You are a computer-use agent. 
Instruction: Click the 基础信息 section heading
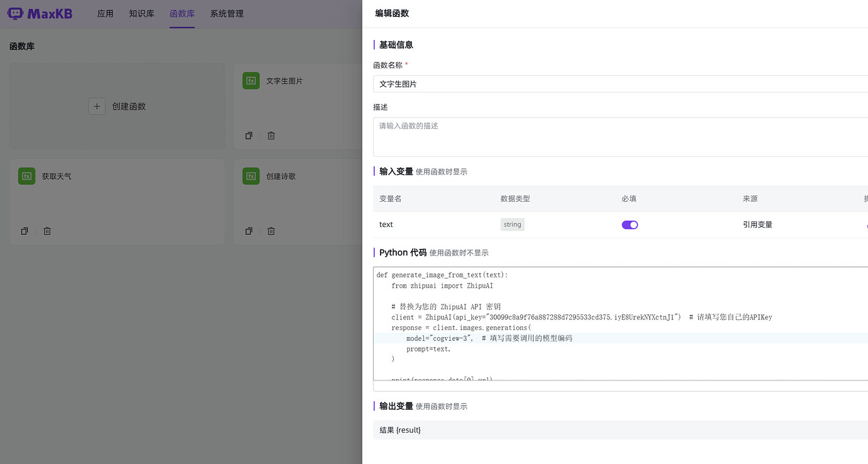click(396, 45)
